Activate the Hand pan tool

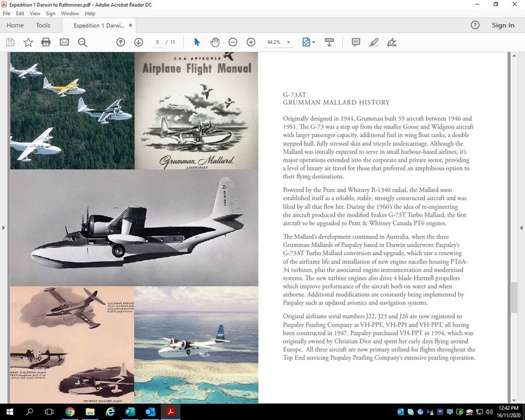215,42
